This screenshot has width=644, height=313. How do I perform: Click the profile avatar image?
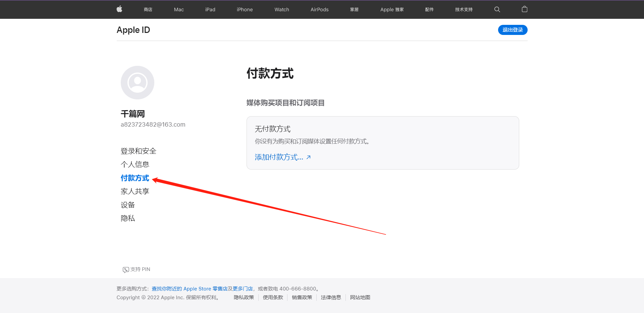pyautogui.click(x=137, y=82)
